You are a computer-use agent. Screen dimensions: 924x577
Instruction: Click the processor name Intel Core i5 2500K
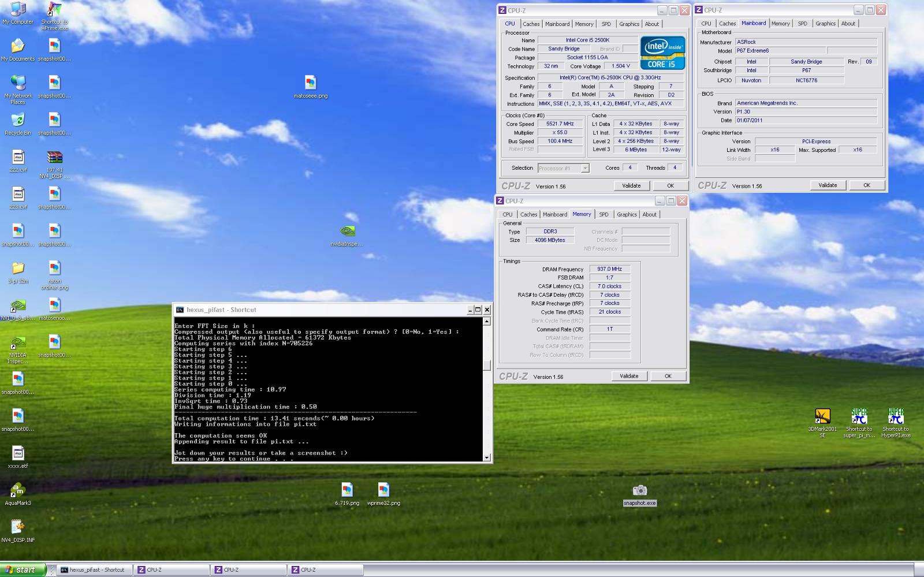[587, 40]
